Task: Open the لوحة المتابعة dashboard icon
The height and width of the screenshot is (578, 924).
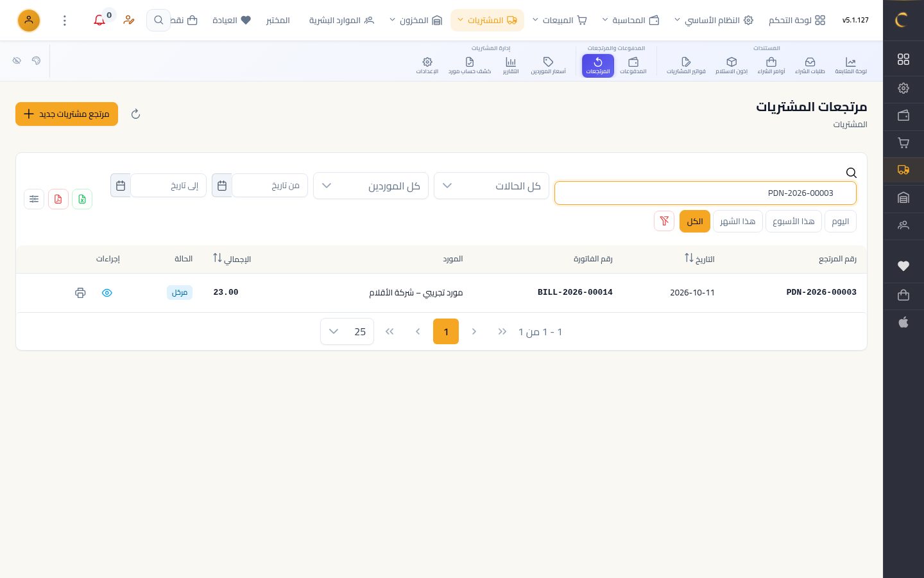Action: point(851,66)
